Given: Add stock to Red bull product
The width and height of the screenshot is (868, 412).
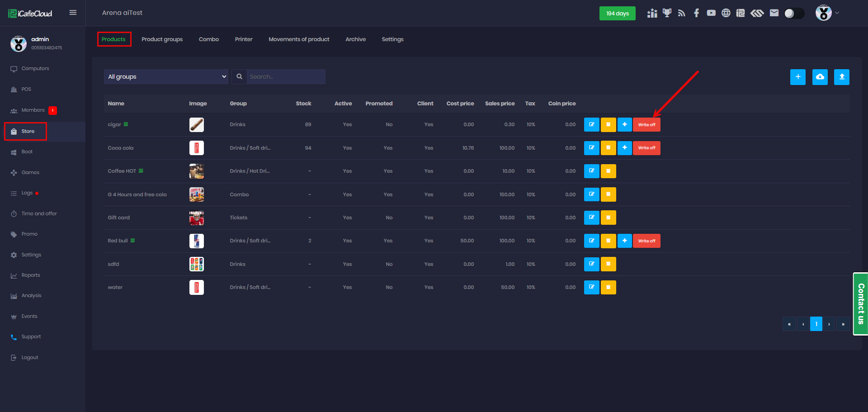Looking at the screenshot, I should (x=624, y=241).
